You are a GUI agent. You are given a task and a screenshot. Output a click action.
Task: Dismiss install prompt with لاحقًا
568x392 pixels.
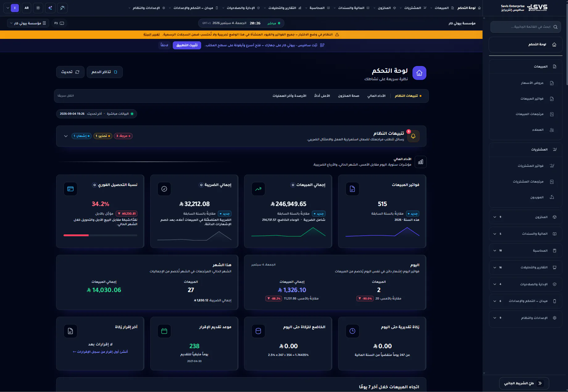[x=164, y=45]
